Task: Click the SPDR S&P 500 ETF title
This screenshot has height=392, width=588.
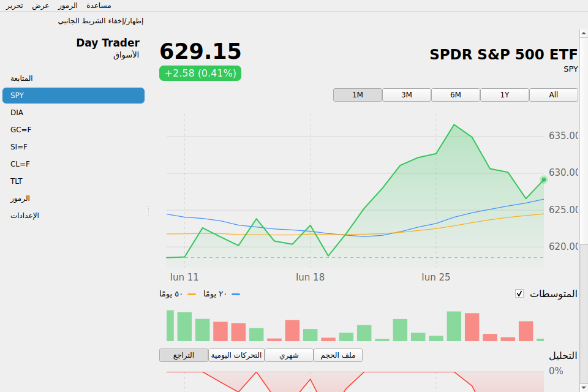Action: tap(503, 55)
